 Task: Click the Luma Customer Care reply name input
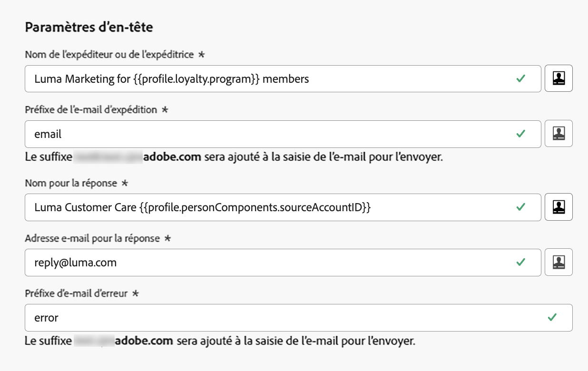pos(266,207)
